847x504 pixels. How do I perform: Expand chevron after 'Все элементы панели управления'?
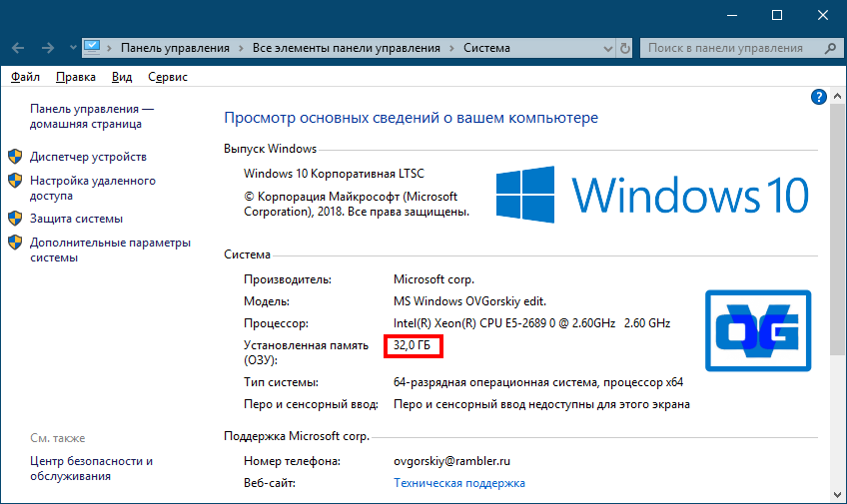[451, 48]
